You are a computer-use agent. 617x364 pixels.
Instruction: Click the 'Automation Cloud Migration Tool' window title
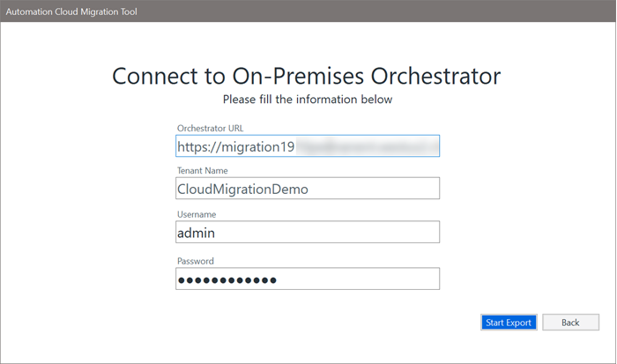coord(72,12)
